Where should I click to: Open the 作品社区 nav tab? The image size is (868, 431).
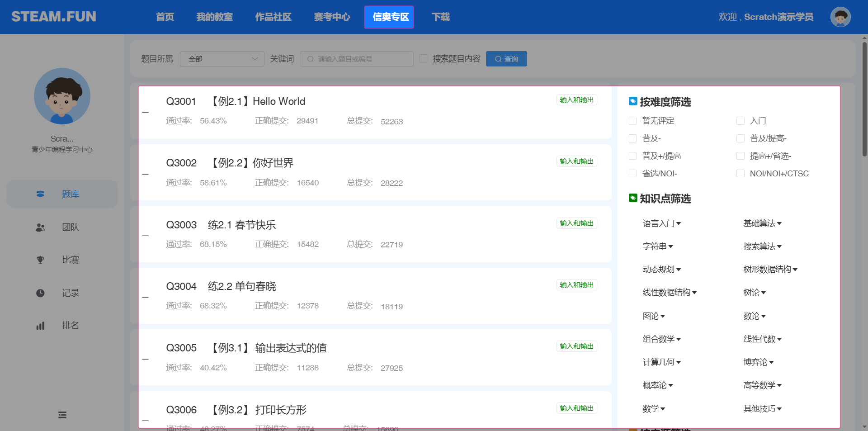click(274, 17)
